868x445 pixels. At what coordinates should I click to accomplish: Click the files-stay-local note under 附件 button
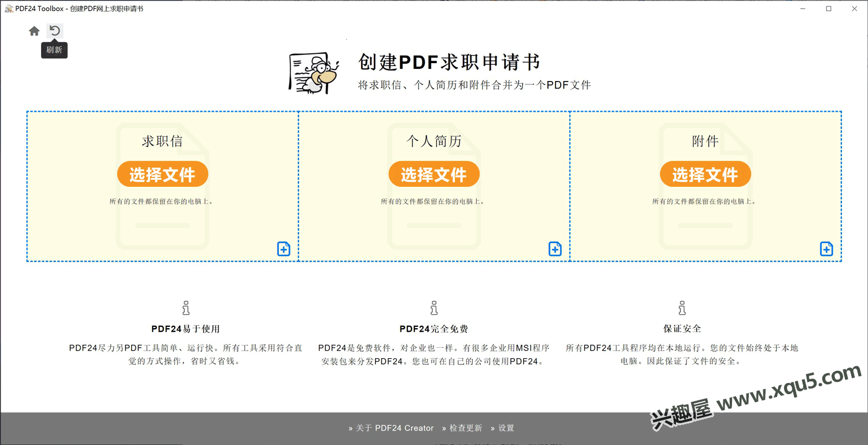click(705, 201)
